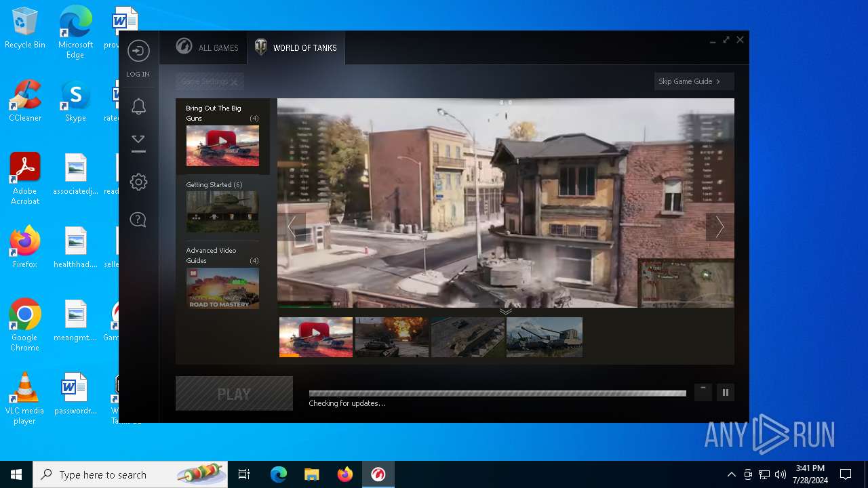868x488 pixels.
Task: Open the passwordr Word document on desktop
Action: [x=75, y=394]
